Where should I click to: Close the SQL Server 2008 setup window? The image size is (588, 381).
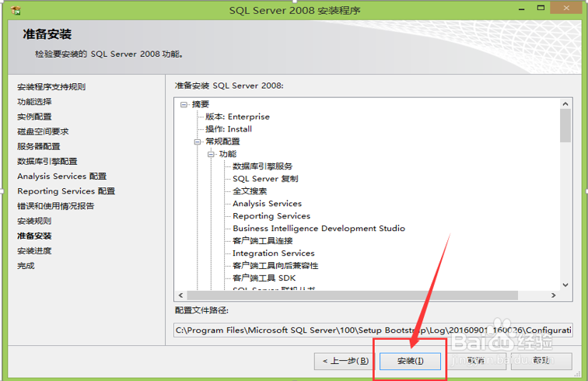pos(566,8)
